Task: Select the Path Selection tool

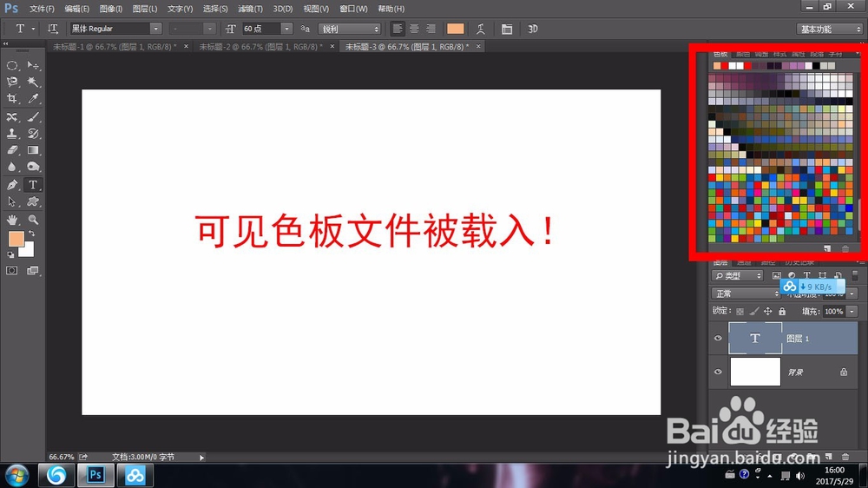Action: point(11,201)
